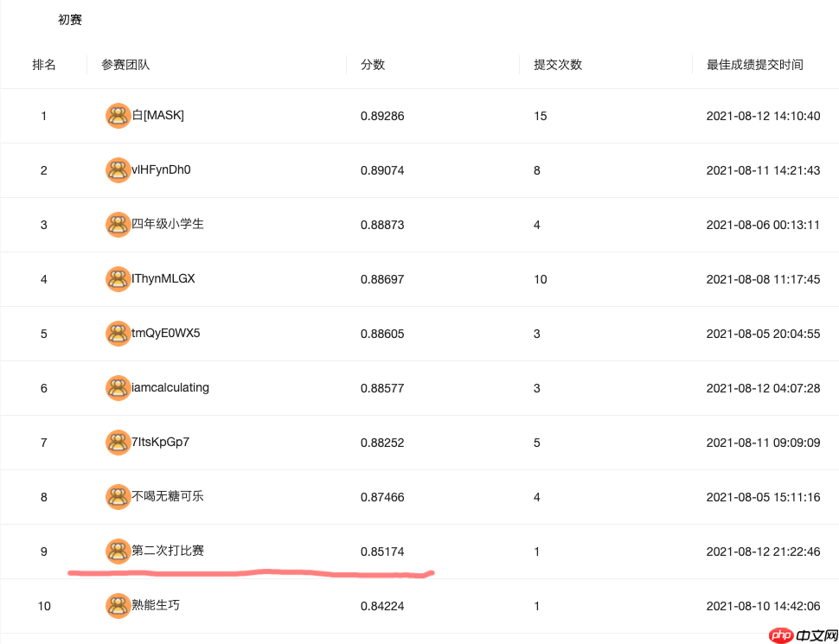Switch to the 初赛 tab
The width and height of the screenshot is (839, 644).
click(x=69, y=19)
